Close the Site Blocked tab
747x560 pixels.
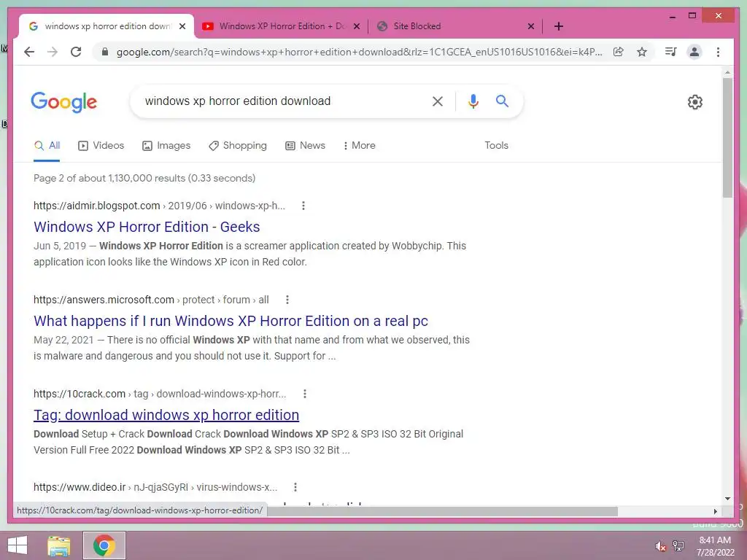point(531,26)
